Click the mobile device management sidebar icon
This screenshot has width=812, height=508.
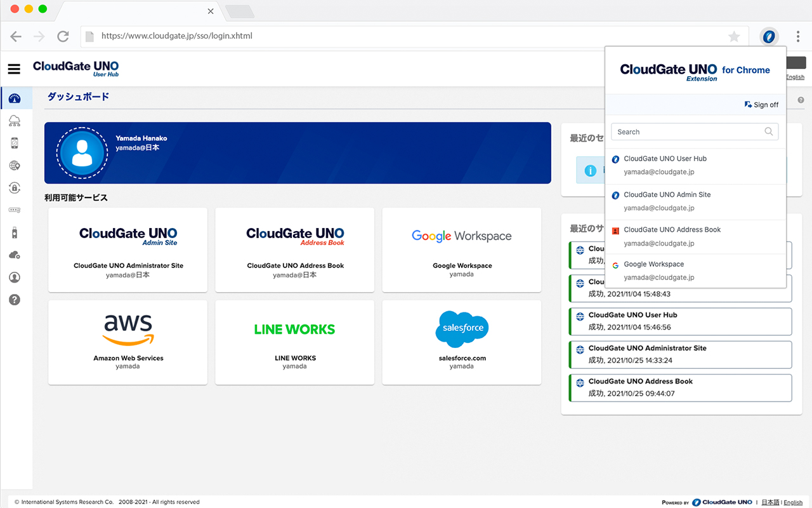[14, 143]
